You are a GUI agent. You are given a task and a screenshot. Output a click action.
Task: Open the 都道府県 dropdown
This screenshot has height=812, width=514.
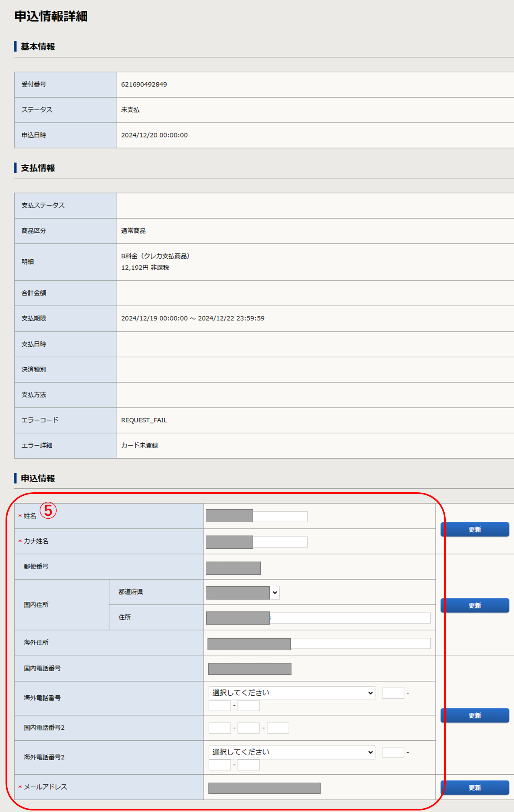pos(242,592)
